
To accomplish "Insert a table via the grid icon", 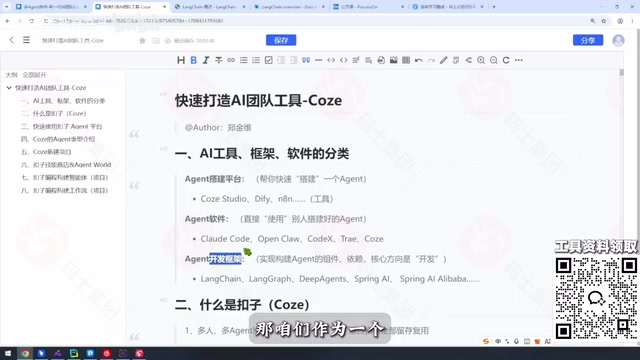I will (406, 60).
